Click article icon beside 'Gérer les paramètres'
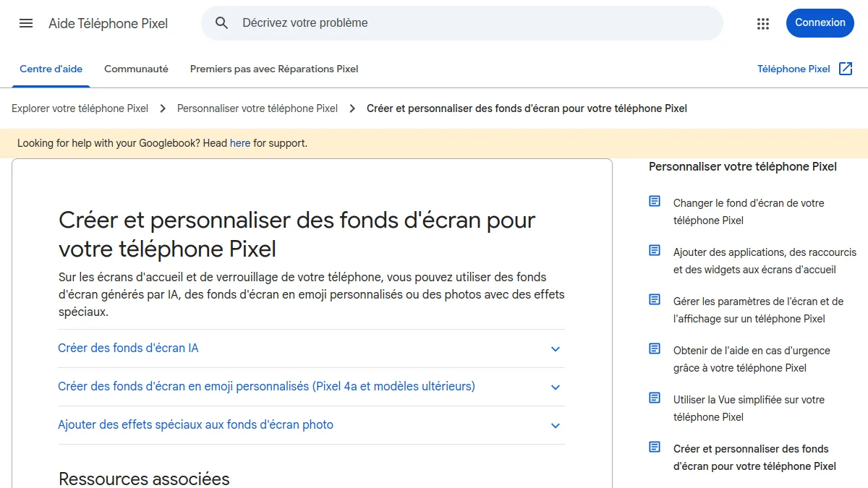868x488 pixels. click(655, 300)
